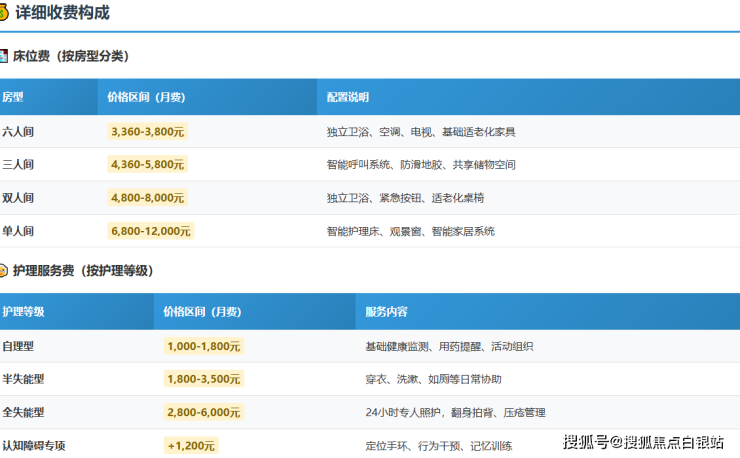Screen dimensions: 740x458
Task: Click the 24小时专人照护 service description
Action: [404, 412]
